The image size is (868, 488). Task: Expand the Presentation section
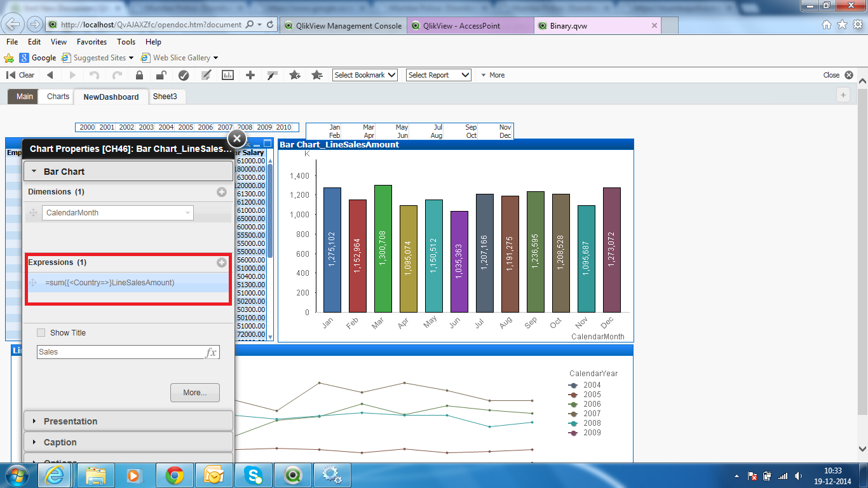(x=128, y=421)
